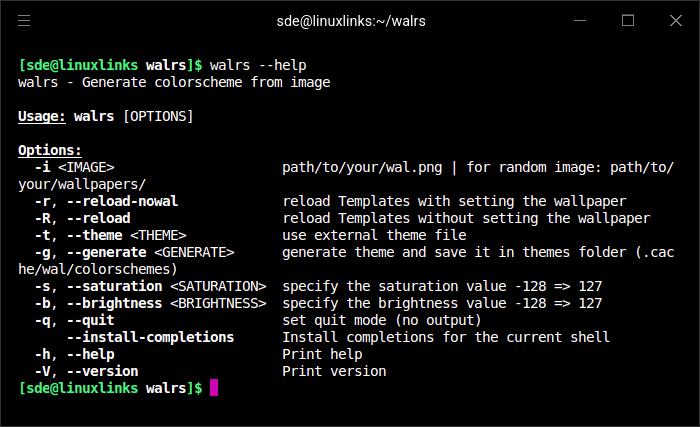The width and height of the screenshot is (700, 427).
Task: Click the typed walrs --help command
Action: (258, 65)
